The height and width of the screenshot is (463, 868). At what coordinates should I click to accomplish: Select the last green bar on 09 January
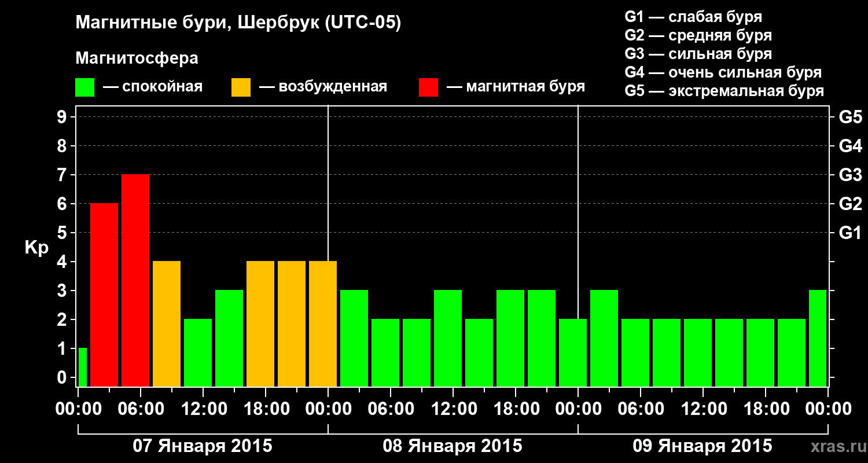[x=818, y=339]
